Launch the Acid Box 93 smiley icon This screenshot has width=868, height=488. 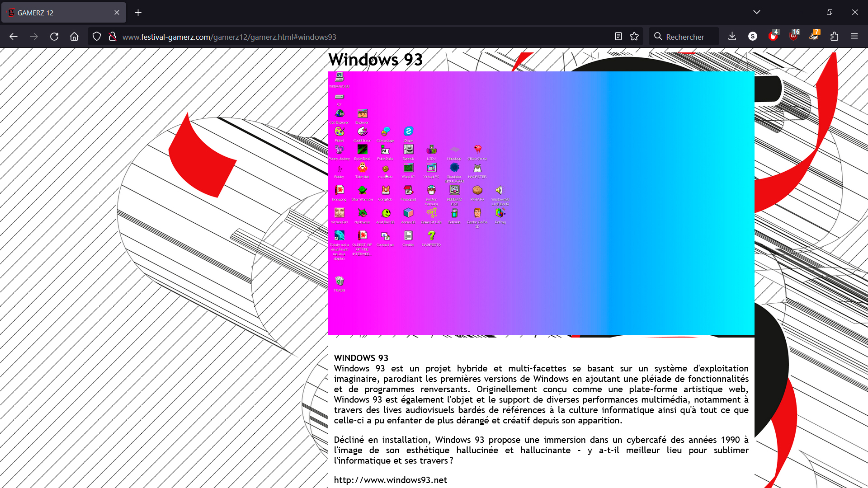click(386, 213)
